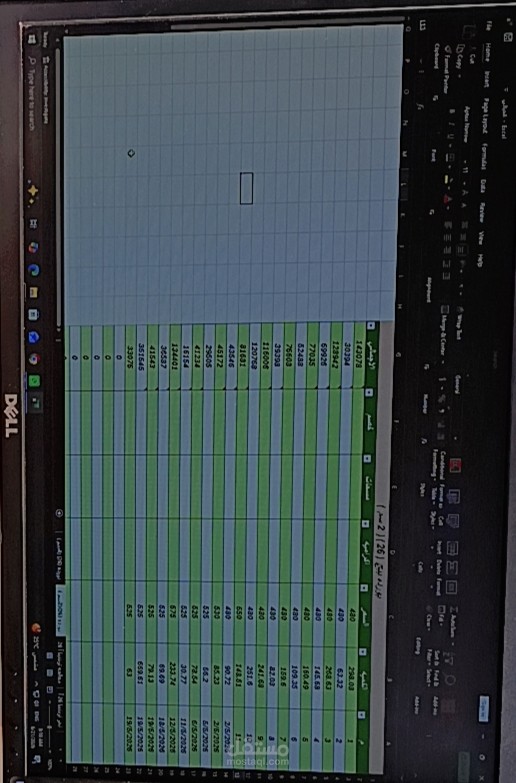Click the Conditional Formatting icon
The image size is (516, 783).
click(455, 466)
